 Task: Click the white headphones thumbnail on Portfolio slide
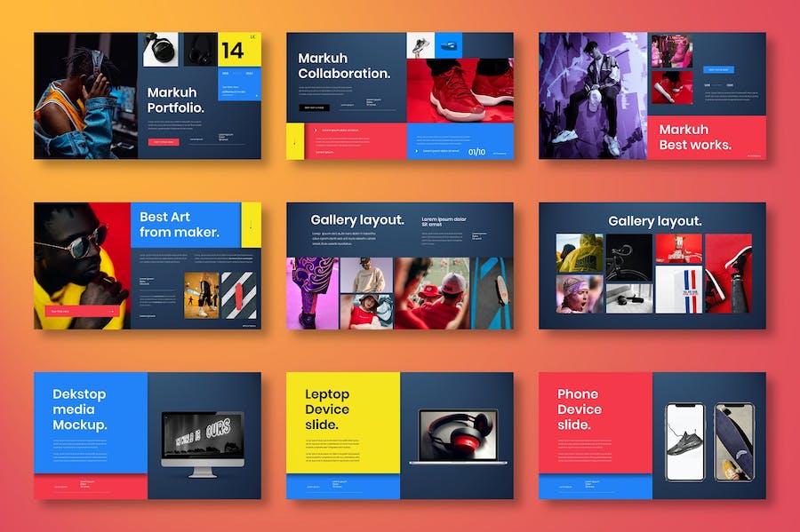[160, 49]
